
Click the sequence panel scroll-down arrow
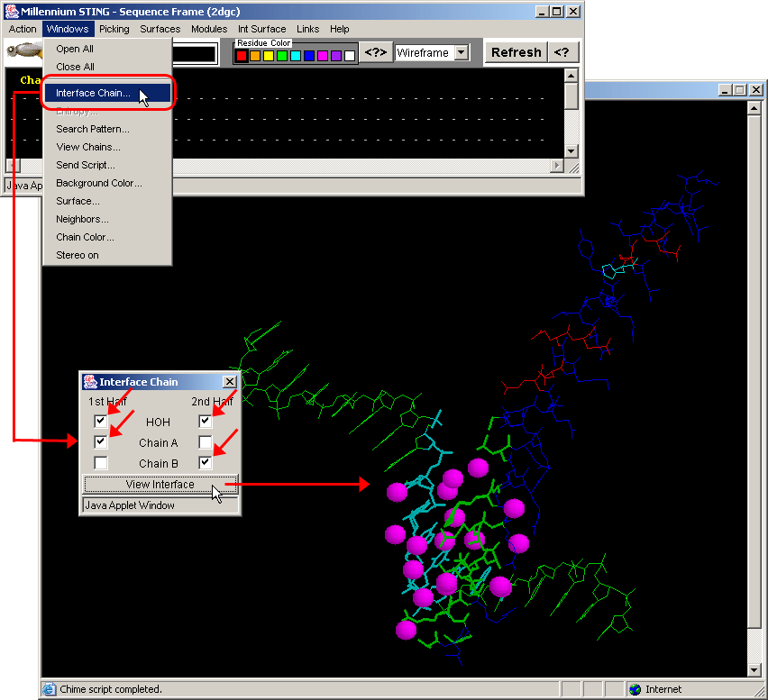571,151
